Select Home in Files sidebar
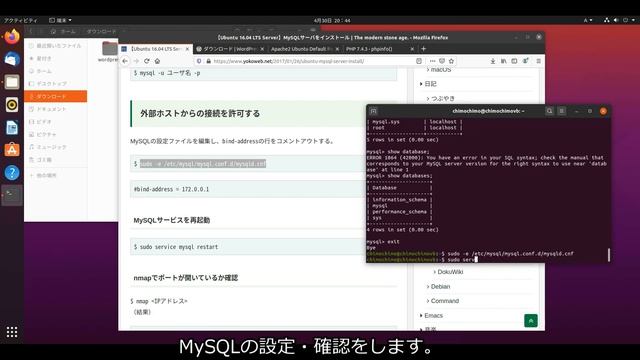Image resolution: width=640 pixels, height=360 pixels. pos(56,71)
